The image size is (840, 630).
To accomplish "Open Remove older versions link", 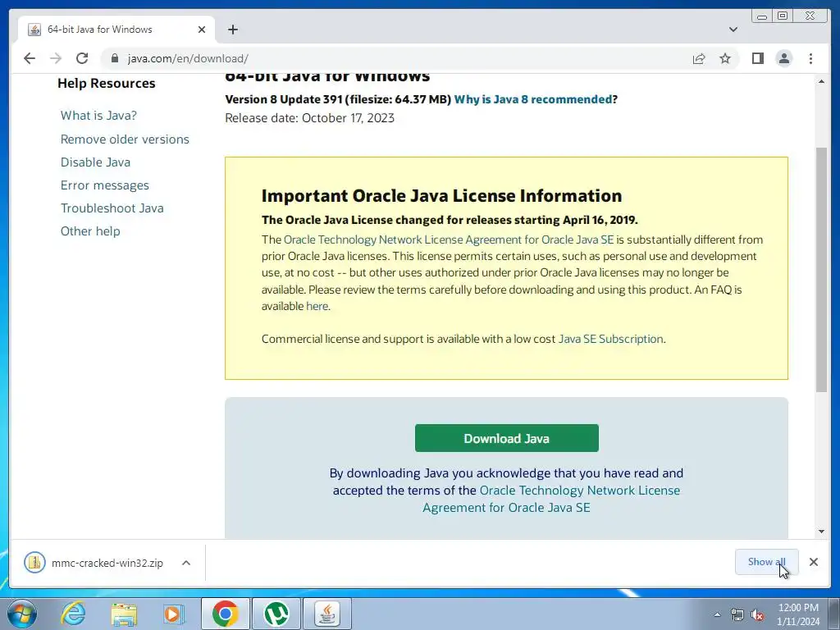I will [x=125, y=139].
